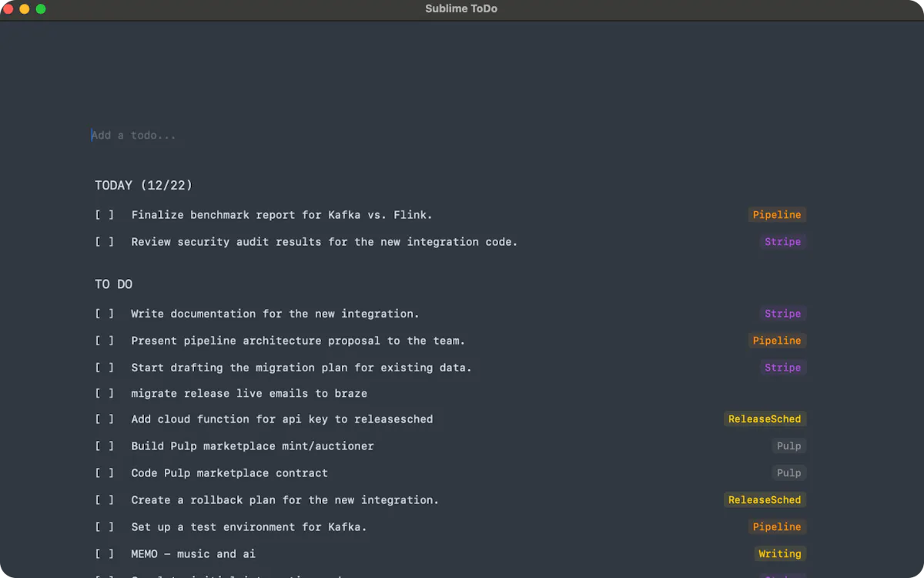
Task: Click text "Create a rollback plan for the new integration."
Action: 285,500
